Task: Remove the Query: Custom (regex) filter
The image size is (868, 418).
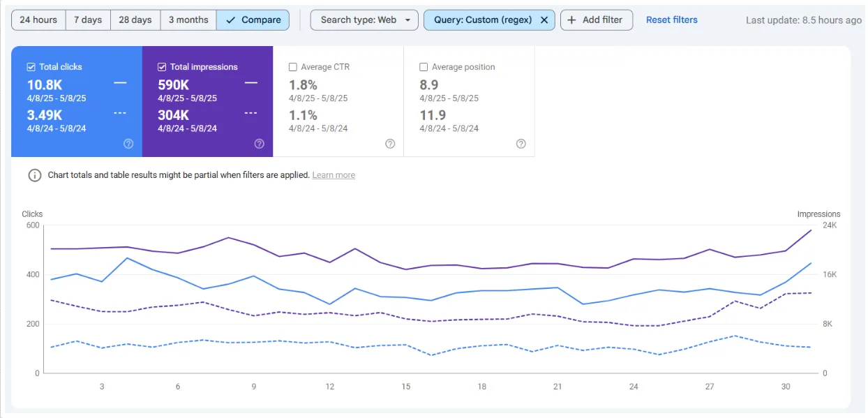Action: click(544, 20)
